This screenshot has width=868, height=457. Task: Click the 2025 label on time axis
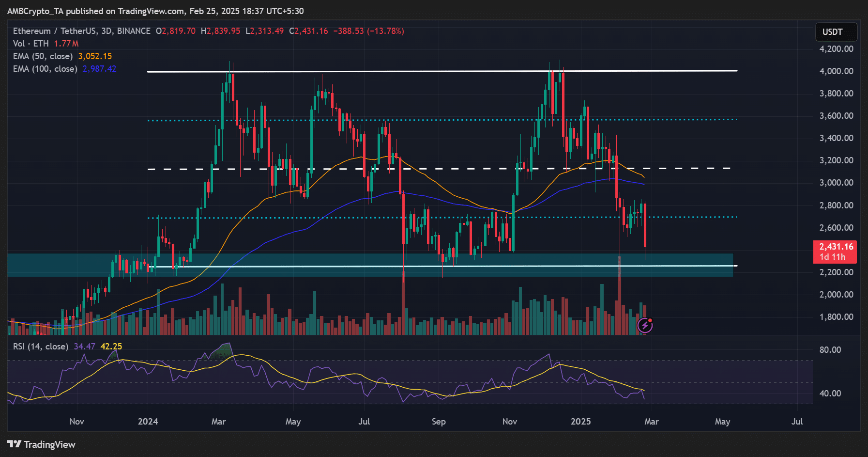click(580, 422)
